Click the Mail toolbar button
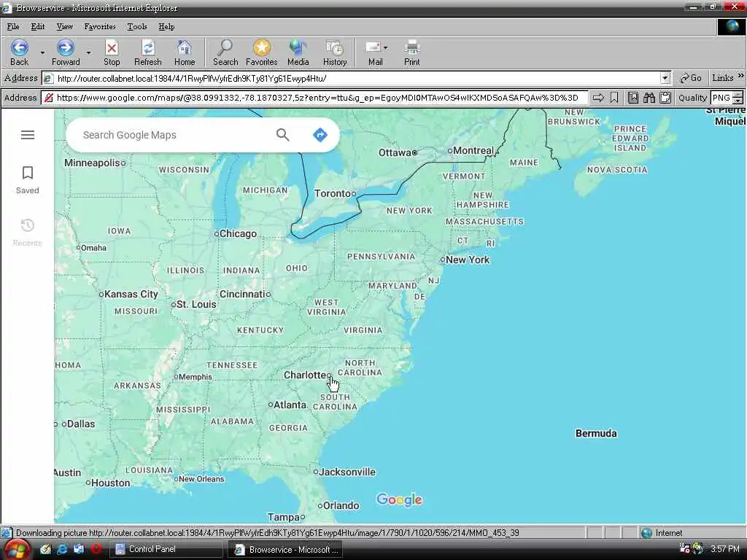747x560 pixels. coord(374,52)
